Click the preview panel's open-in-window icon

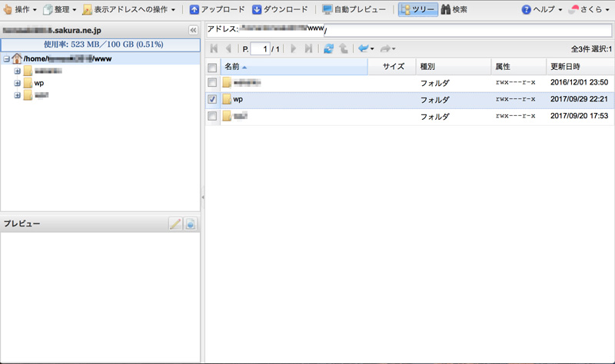[190, 223]
